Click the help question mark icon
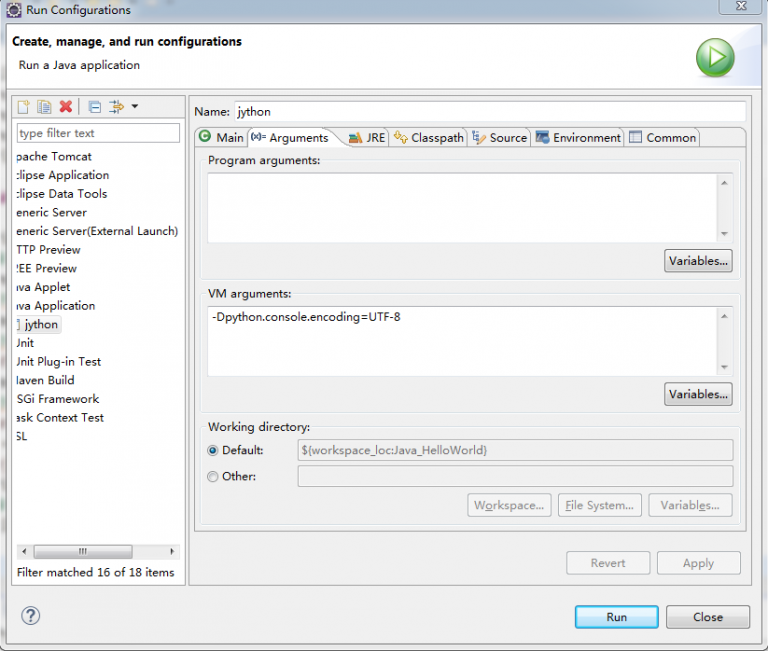768x651 pixels. tap(30, 616)
